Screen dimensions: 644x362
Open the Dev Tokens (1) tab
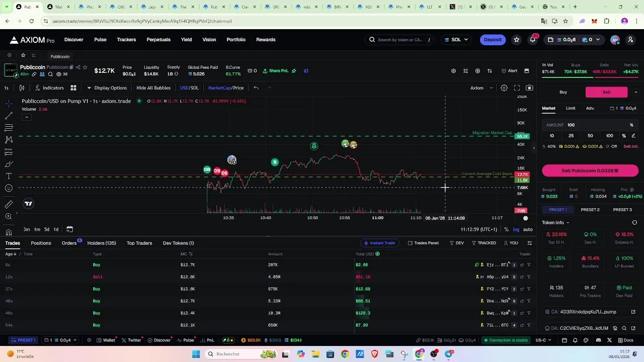(178, 243)
